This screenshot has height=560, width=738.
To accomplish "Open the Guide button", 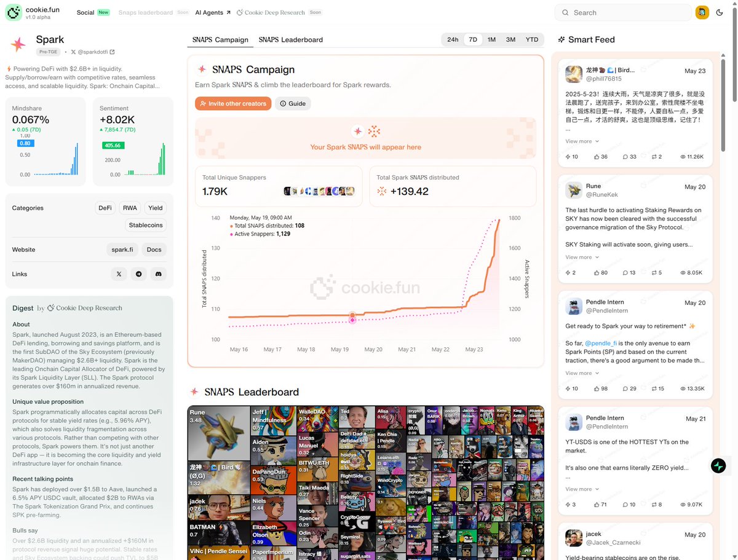I will coord(293,103).
